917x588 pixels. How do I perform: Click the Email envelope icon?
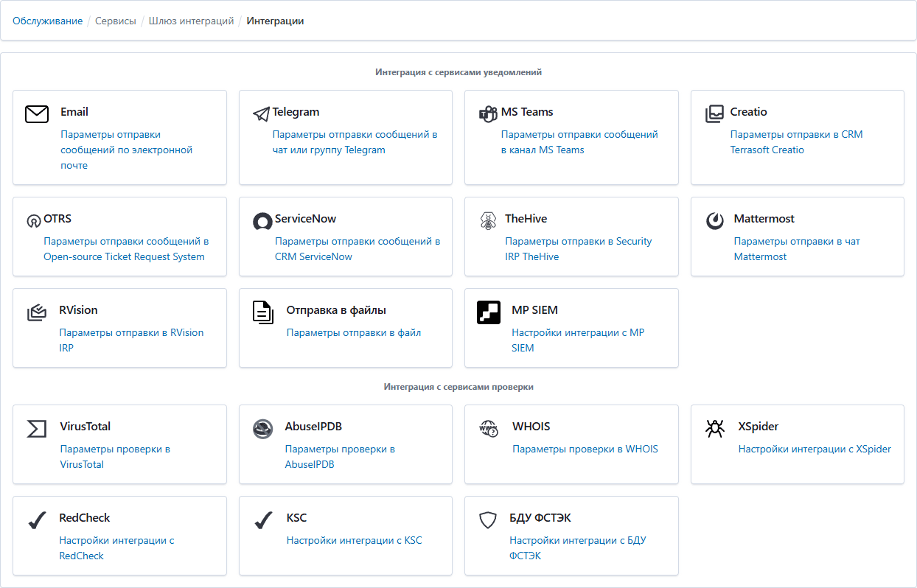(37, 113)
